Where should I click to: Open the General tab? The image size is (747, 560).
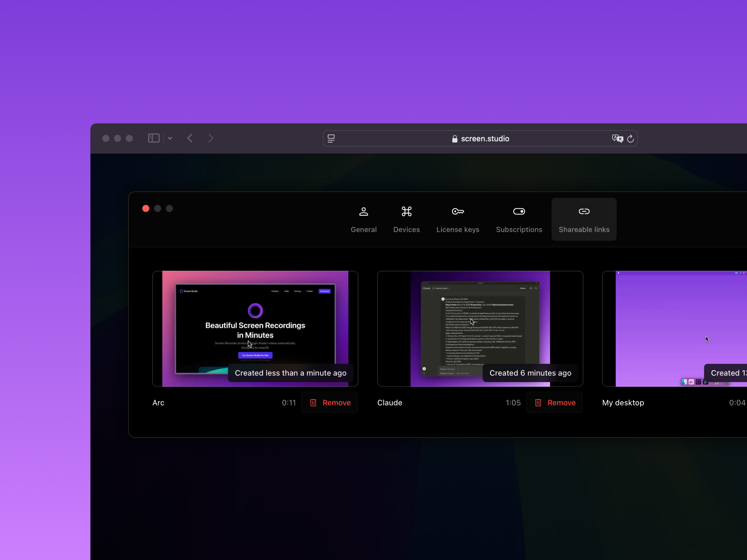coord(363,219)
